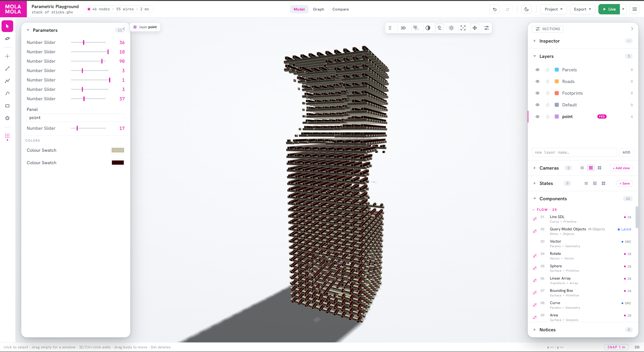Click slider track with value 90

tap(88, 61)
